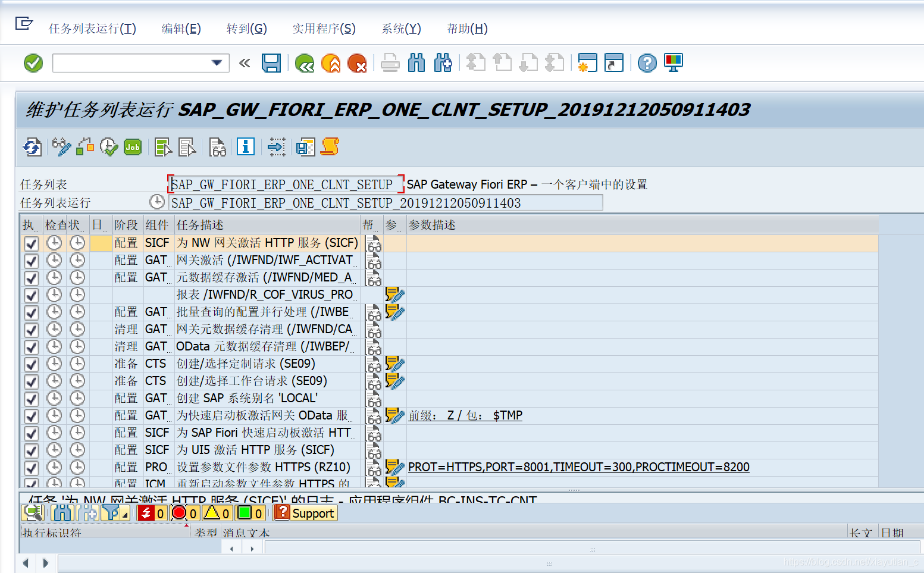Uncheck the '网关激活 /IWFND/IWF_ACTIVAT' task row

(x=30, y=260)
